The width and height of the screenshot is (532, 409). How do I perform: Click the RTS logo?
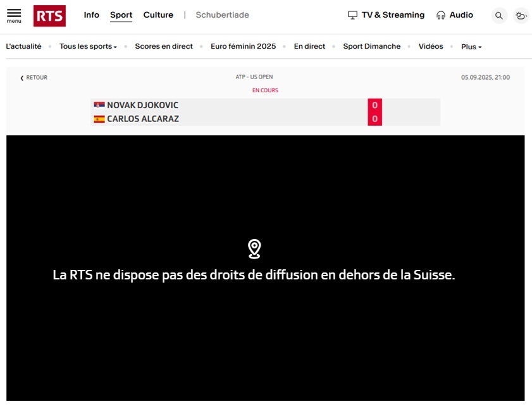(x=49, y=16)
